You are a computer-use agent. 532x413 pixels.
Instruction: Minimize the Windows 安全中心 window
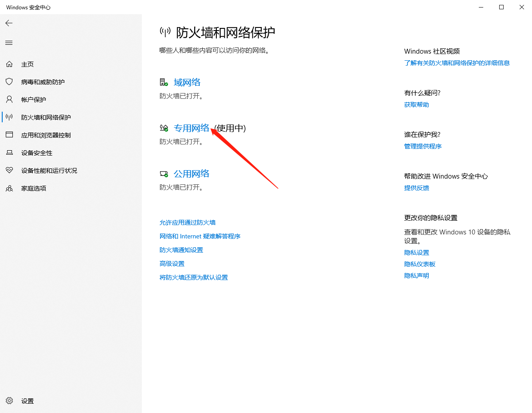(481, 7)
